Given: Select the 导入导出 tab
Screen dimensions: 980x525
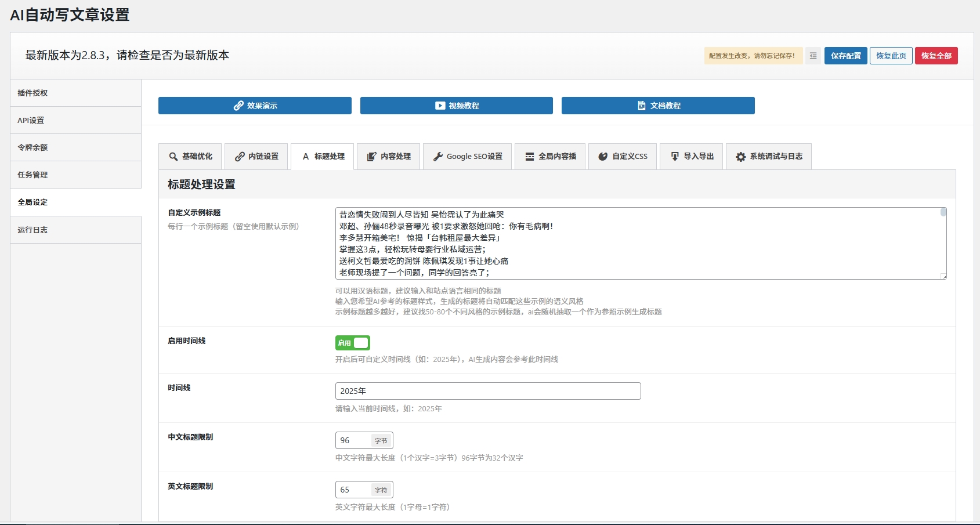Looking at the screenshot, I should pyautogui.click(x=692, y=157).
